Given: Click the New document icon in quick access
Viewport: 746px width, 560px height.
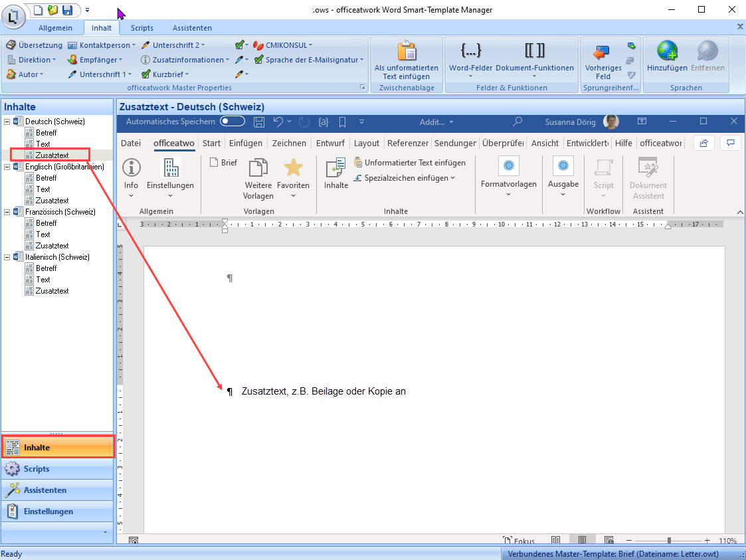Looking at the screenshot, I should 38,10.
